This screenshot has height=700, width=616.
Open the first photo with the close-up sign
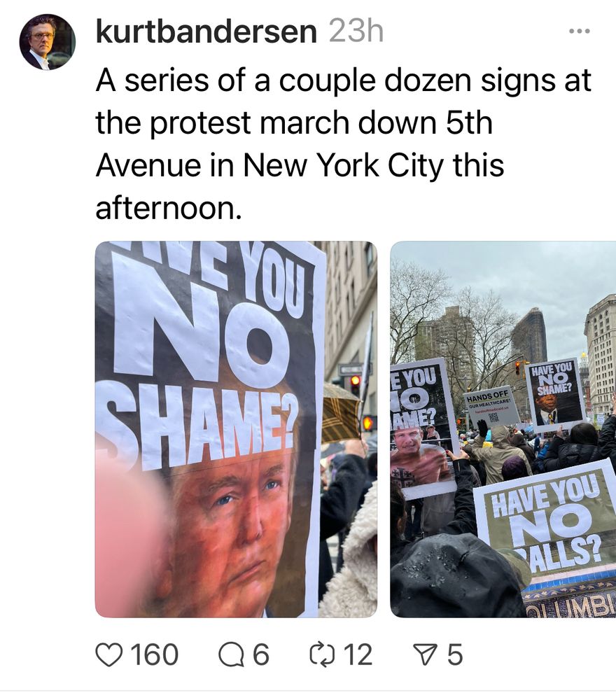[x=236, y=430]
